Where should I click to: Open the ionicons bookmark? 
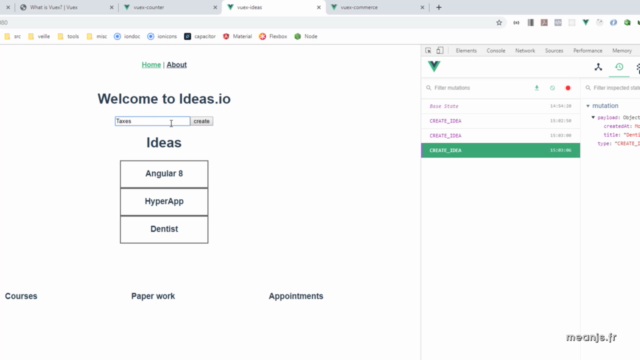[162, 36]
